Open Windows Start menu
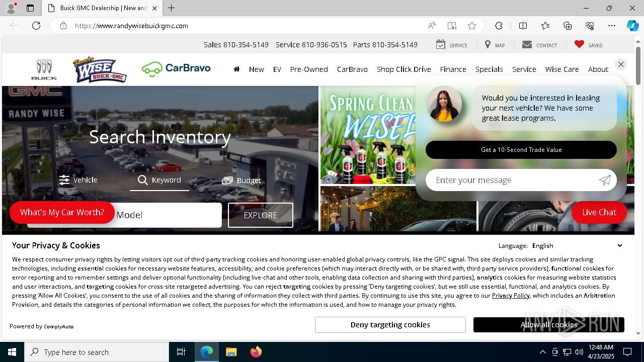The width and height of the screenshot is (644, 362). (12, 352)
